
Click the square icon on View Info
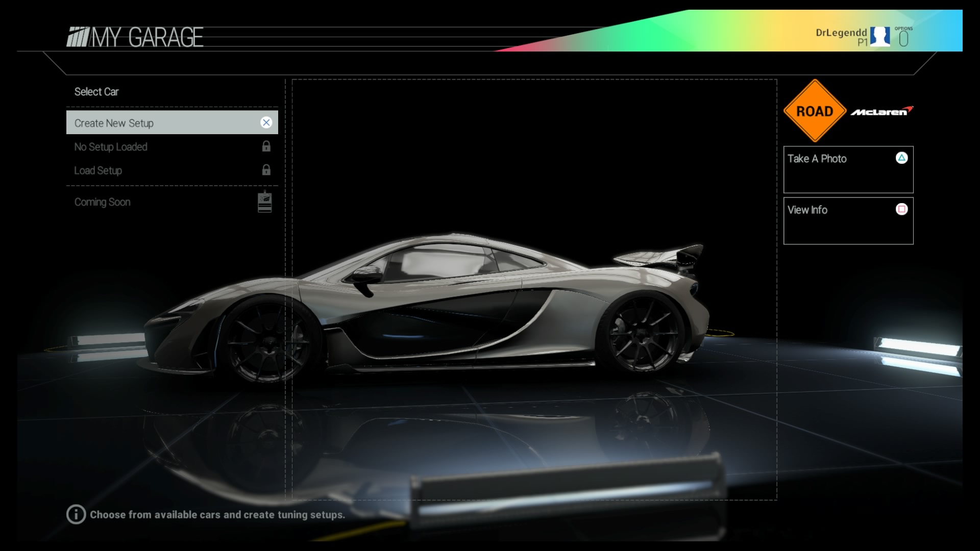pyautogui.click(x=901, y=209)
